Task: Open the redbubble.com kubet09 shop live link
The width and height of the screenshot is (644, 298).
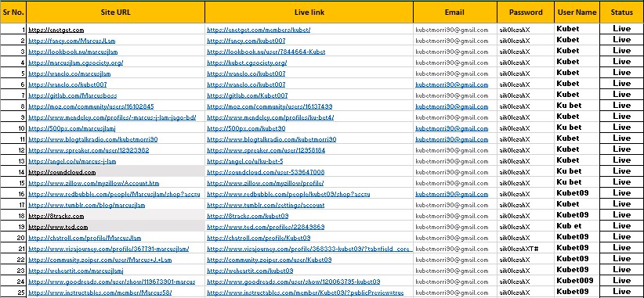Action: [288, 194]
